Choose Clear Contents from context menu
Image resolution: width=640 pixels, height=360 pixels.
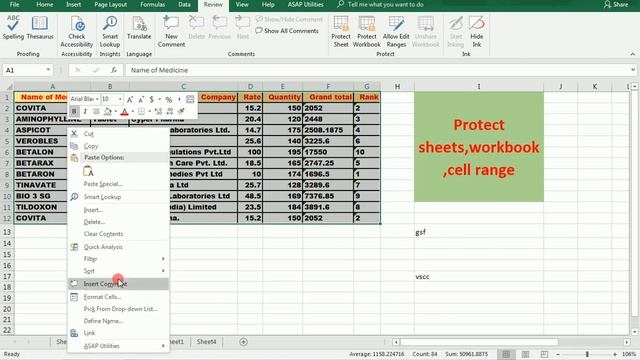tap(118, 234)
